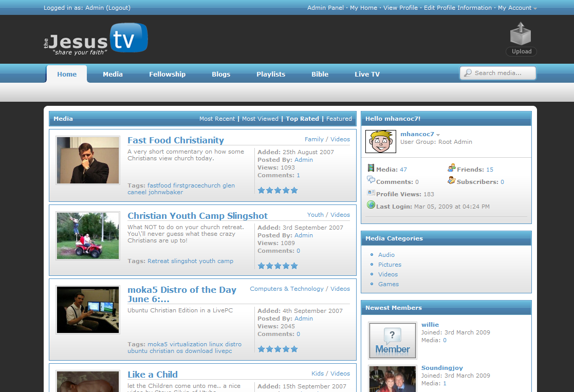574x392 pixels.
Task: Click star rating for Fast Food Christianity
Action: (278, 190)
